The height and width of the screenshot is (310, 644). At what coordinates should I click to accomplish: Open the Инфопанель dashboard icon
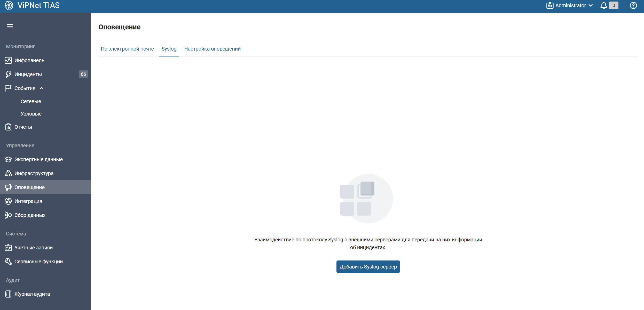tap(8, 60)
